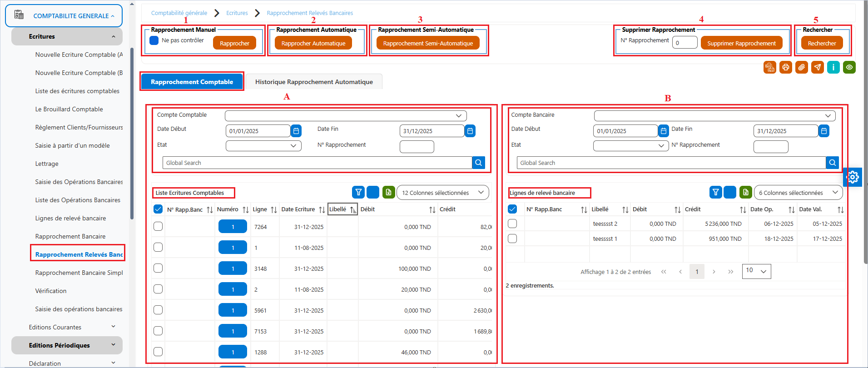Click the search magnifier in Compte Comptable panel
The width and height of the screenshot is (868, 368).
pos(479,163)
